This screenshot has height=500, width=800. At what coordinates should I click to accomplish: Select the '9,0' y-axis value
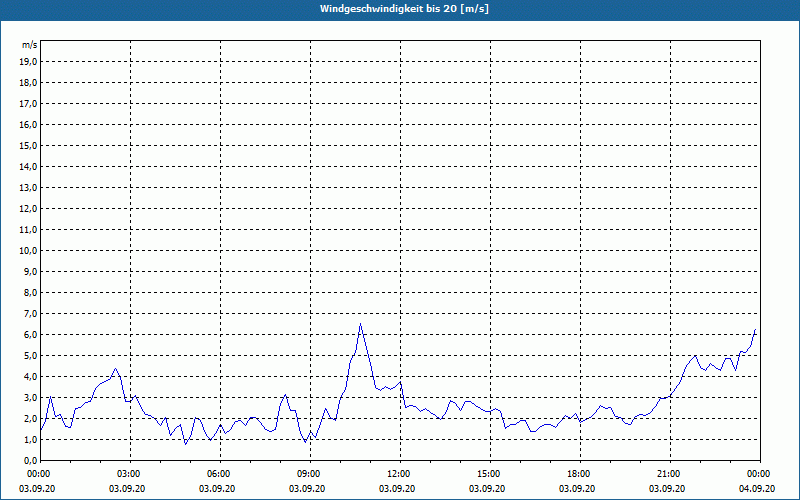[30, 271]
